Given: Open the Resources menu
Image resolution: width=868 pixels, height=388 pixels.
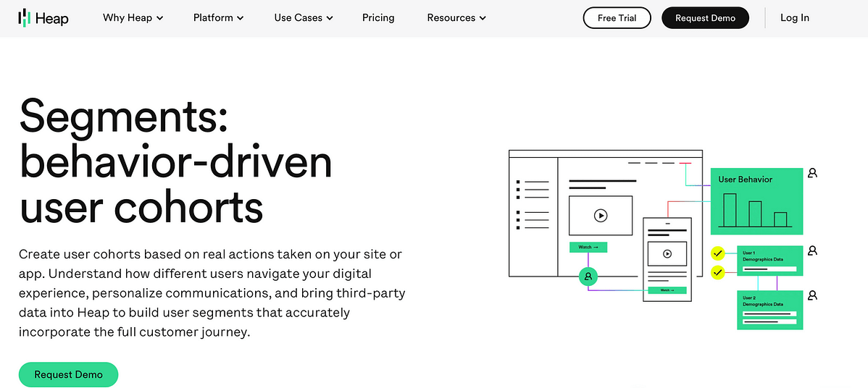Looking at the screenshot, I should [x=456, y=18].
